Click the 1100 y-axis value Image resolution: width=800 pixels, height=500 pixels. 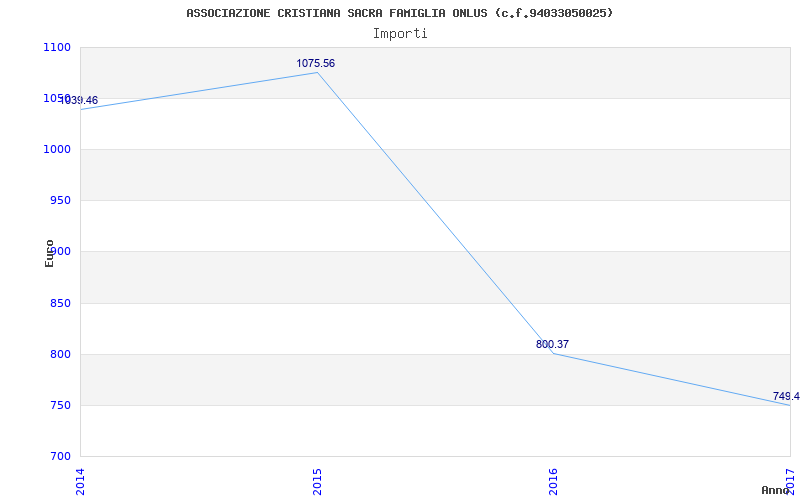coord(57,47)
